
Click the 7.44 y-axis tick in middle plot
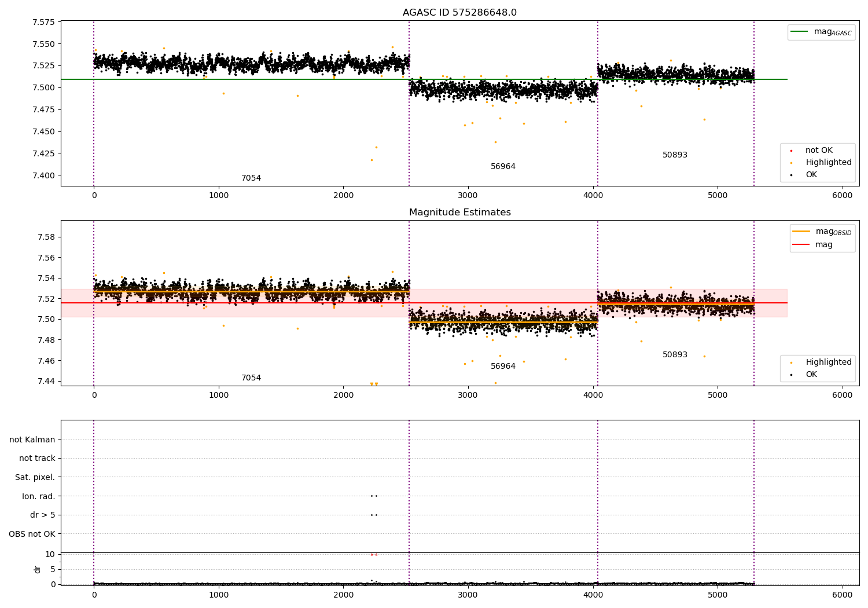point(46,382)
